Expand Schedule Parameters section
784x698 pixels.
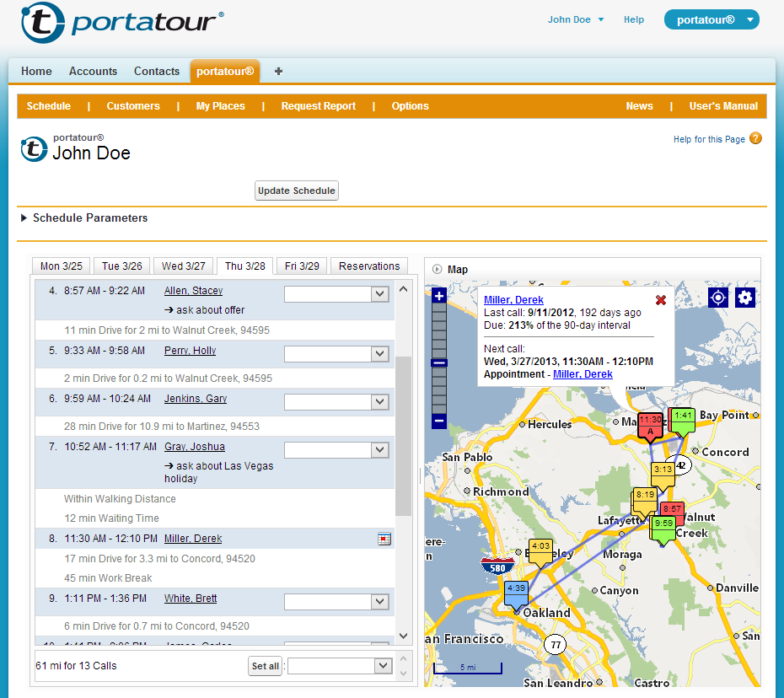[24, 218]
